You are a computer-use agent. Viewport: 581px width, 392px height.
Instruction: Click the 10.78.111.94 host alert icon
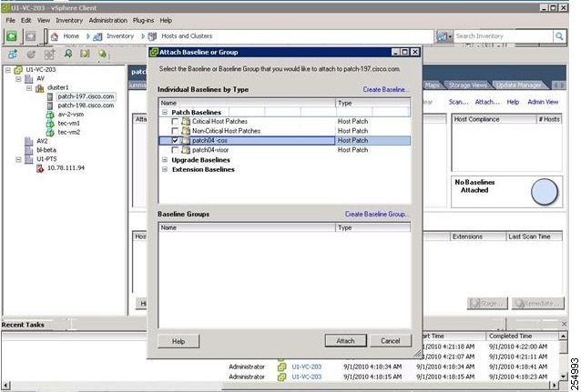40,168
